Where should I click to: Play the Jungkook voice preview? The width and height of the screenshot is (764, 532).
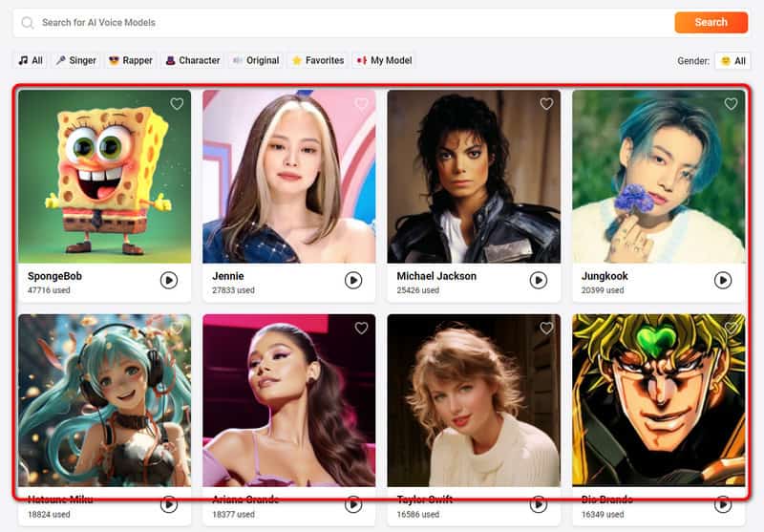point(723,280)
